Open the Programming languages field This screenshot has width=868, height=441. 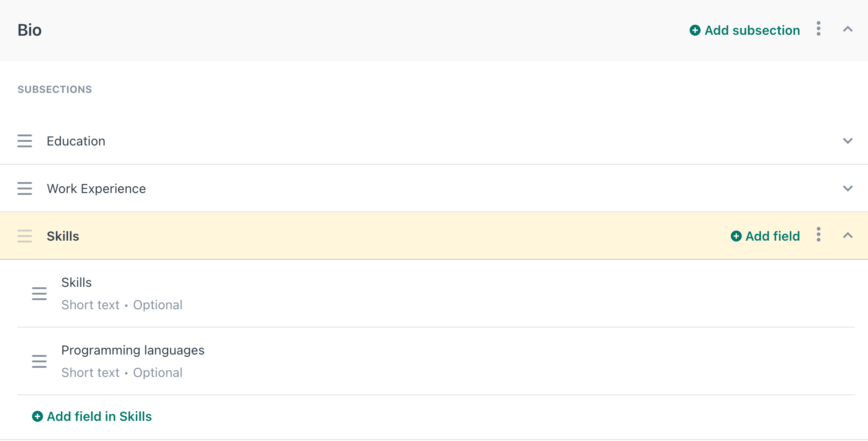coord(436,361)
